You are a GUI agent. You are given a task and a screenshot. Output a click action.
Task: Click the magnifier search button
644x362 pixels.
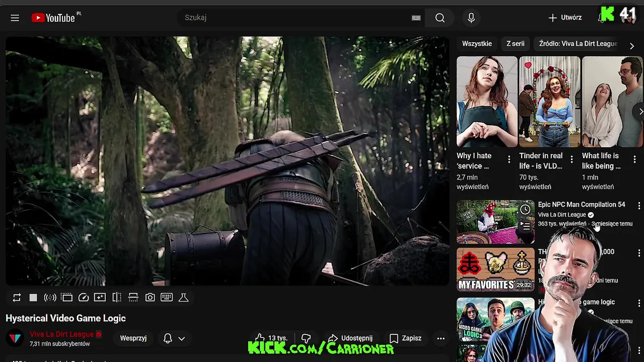[440, 18]
